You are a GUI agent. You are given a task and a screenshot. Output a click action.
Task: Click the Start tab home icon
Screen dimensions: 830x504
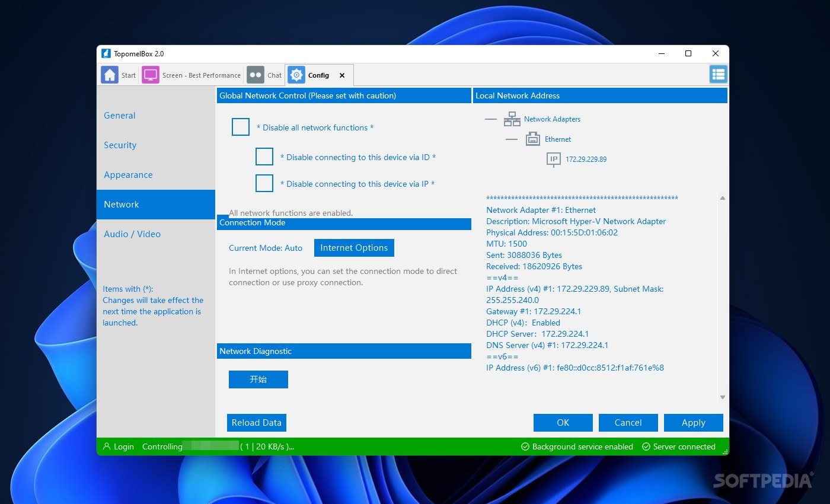(110, 75)
